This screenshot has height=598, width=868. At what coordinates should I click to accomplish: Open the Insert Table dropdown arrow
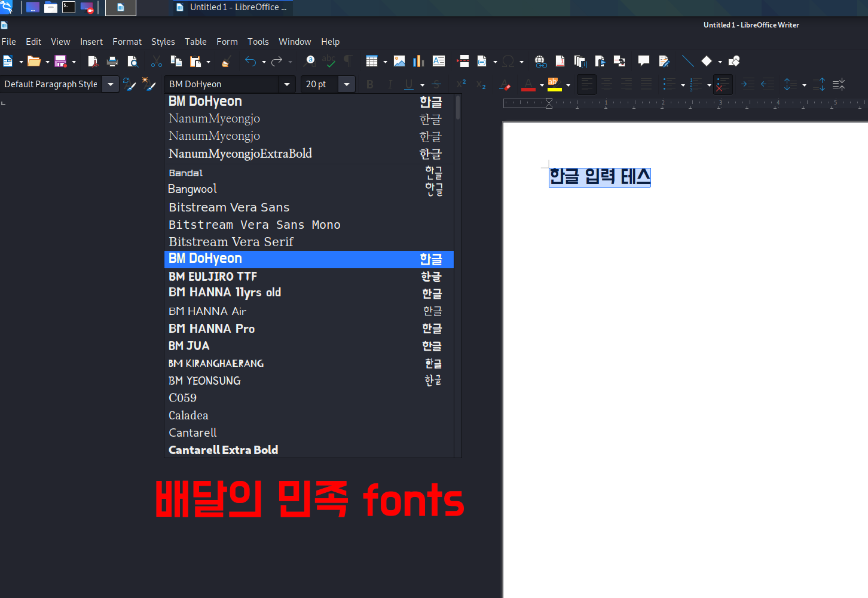click(385, 61)
